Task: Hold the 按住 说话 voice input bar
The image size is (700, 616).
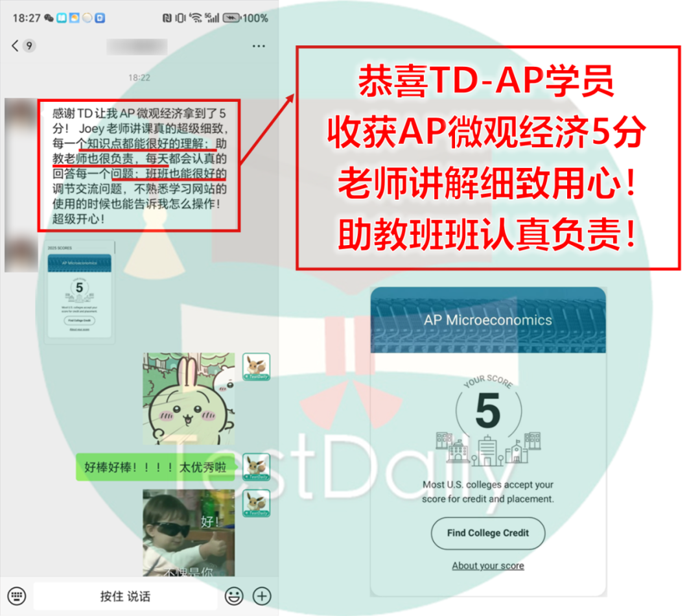Action: (x=126, y=597)
